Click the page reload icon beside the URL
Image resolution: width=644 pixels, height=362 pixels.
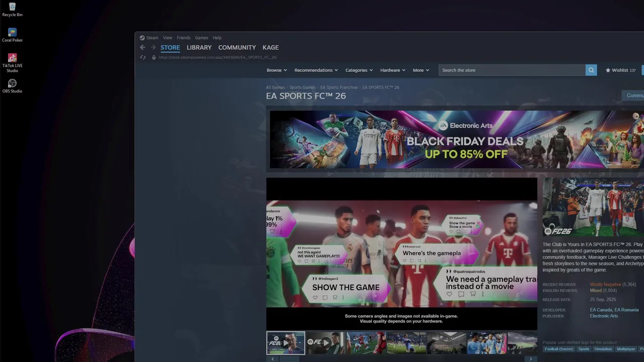(143, 57)
